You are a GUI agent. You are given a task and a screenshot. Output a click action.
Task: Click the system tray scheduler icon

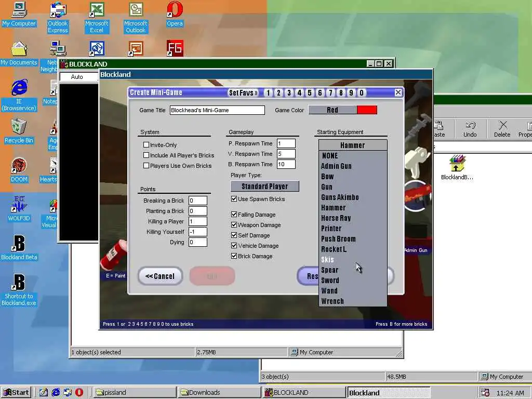(x=485, y=393)
